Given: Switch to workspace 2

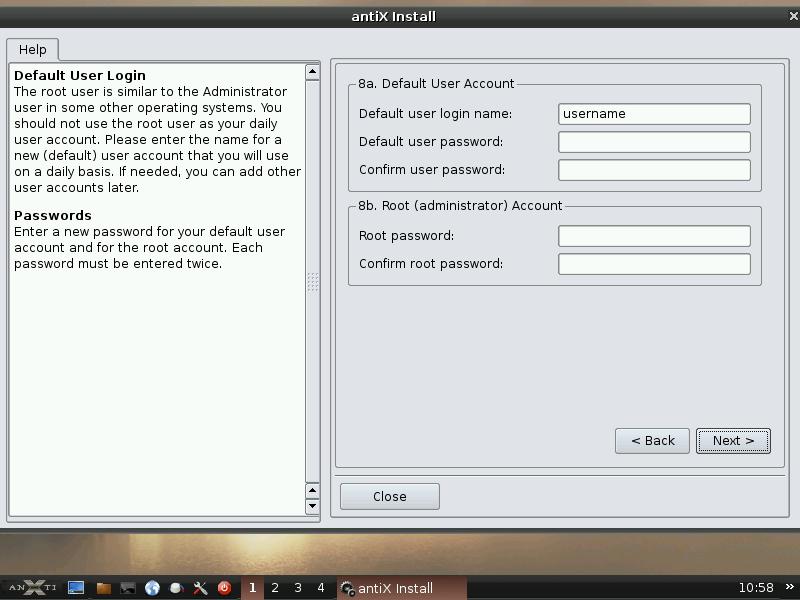Looking at the screenshot, I should [x=275, y=588].
